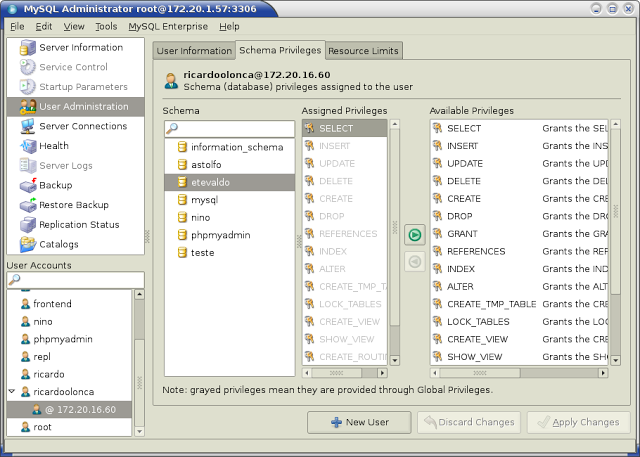Viewport: 640px width, 457px height.
Task: Click Assigned Privileges horizontal scroll left arrow
Action: point(307,373)
